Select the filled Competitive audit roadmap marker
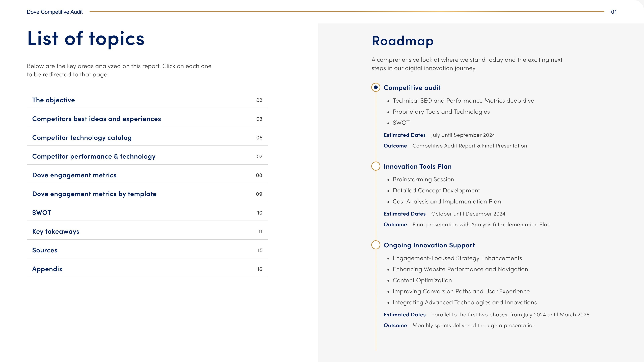The width and height of the screenshot is (644, 362). tap(376, 87)
